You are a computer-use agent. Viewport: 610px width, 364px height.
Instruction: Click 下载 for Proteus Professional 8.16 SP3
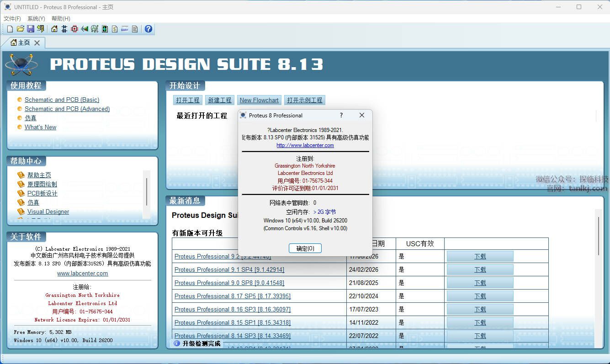point(480,309)
